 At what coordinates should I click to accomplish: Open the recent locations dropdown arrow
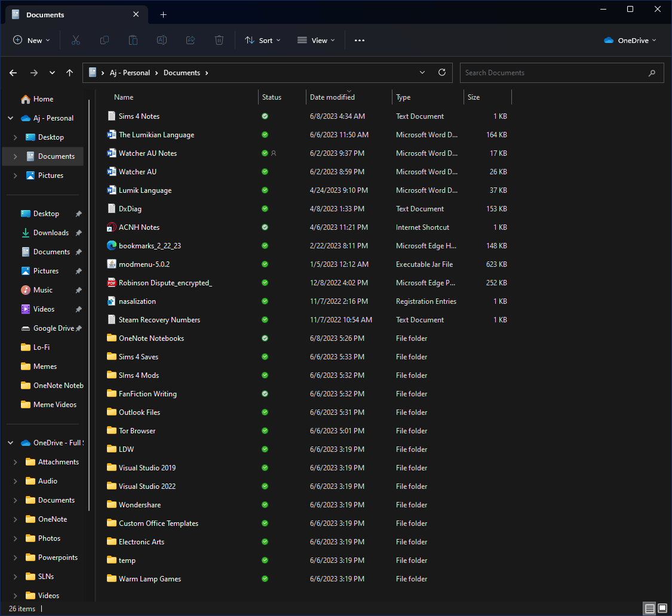tap(53, 73)
